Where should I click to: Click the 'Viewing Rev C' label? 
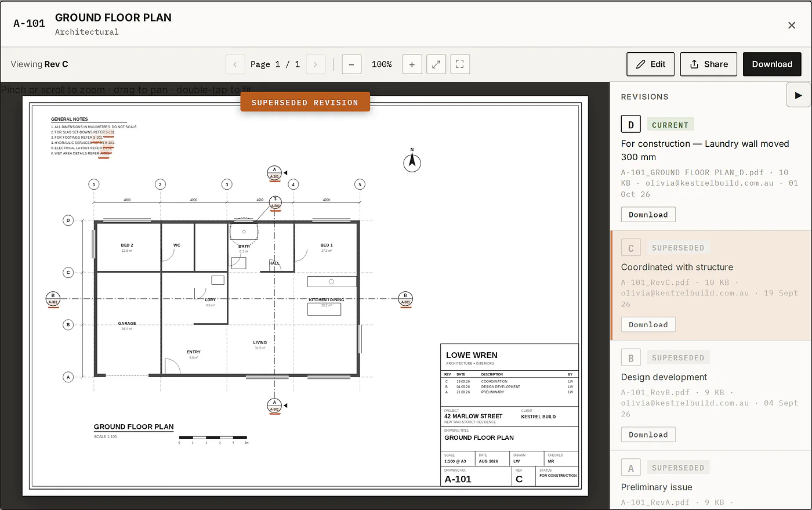click(39, 64)
